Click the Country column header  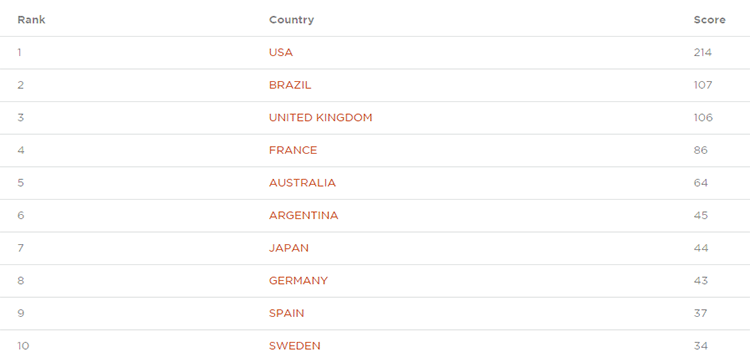(291, 20)
